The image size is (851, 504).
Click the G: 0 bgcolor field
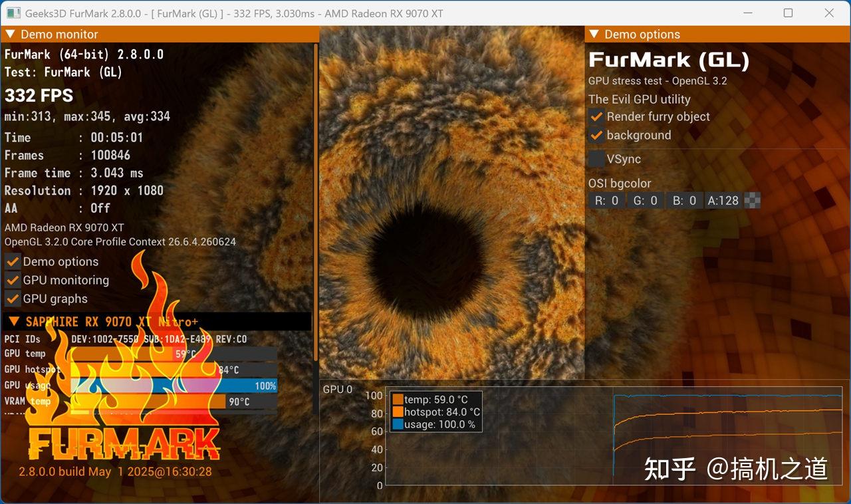645,201
